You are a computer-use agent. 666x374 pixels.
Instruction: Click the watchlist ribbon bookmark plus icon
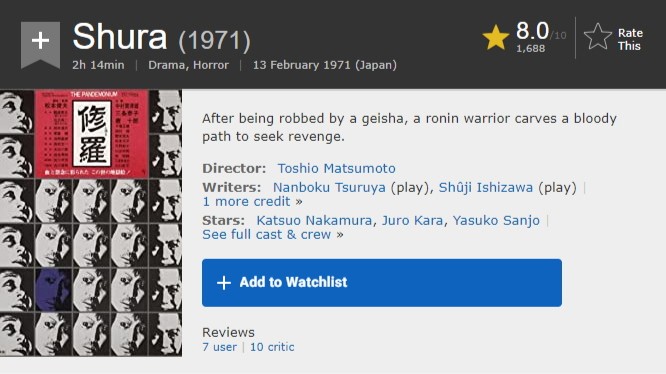40,44
